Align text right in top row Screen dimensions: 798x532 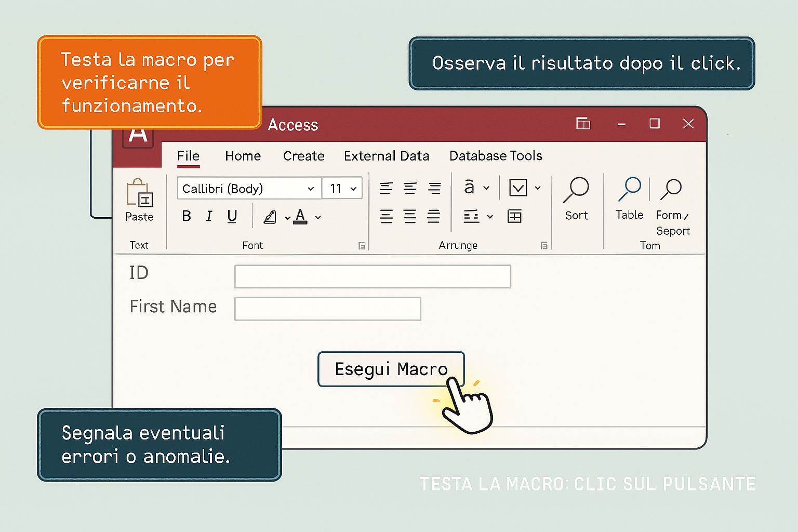tap(434, 188)
